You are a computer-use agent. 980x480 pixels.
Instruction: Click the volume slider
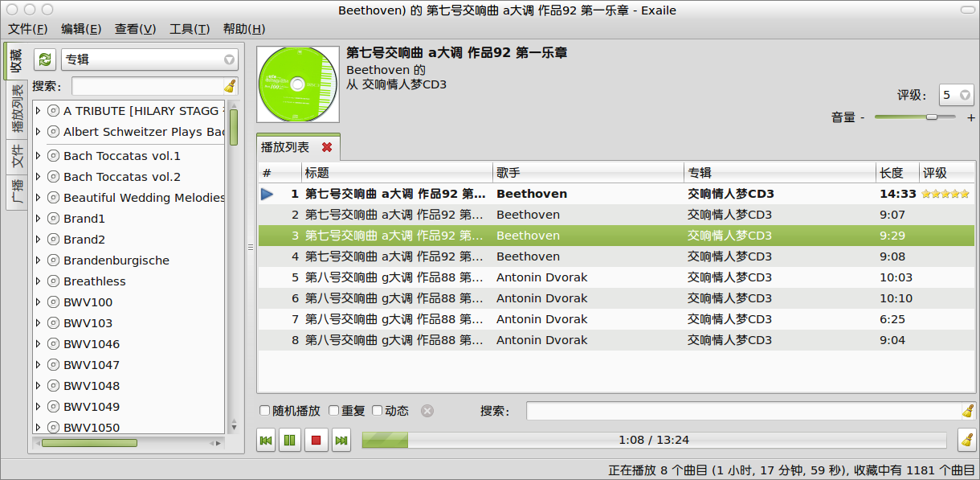916,117
